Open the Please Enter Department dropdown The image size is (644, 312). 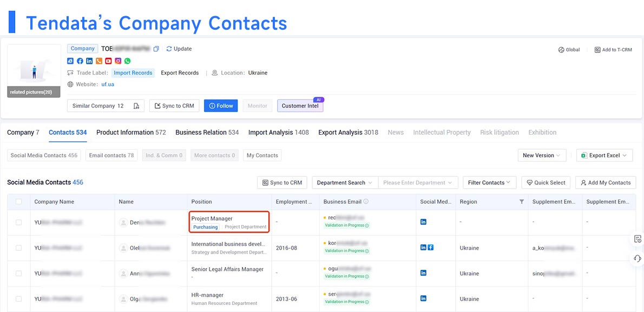418,183
